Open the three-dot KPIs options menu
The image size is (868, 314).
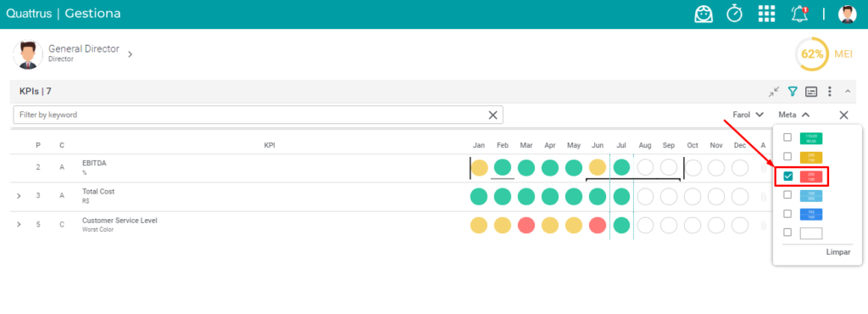pyautogui.click(x=830, y=92)
